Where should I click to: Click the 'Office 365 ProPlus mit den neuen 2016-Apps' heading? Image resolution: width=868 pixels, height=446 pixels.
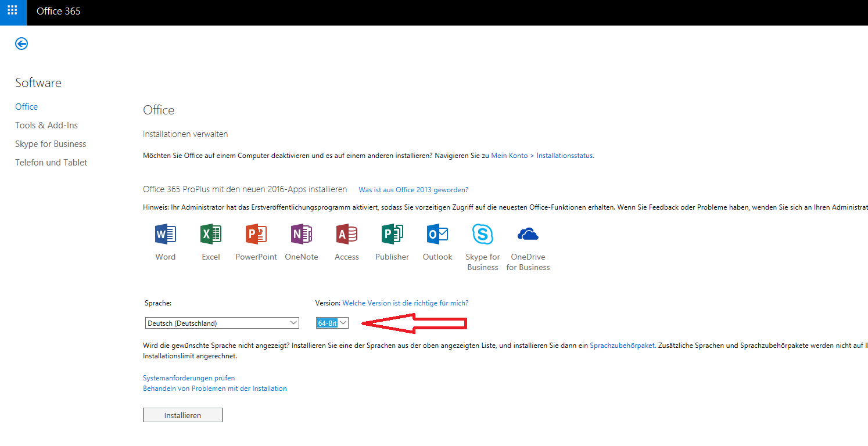[x=245, y=189]
